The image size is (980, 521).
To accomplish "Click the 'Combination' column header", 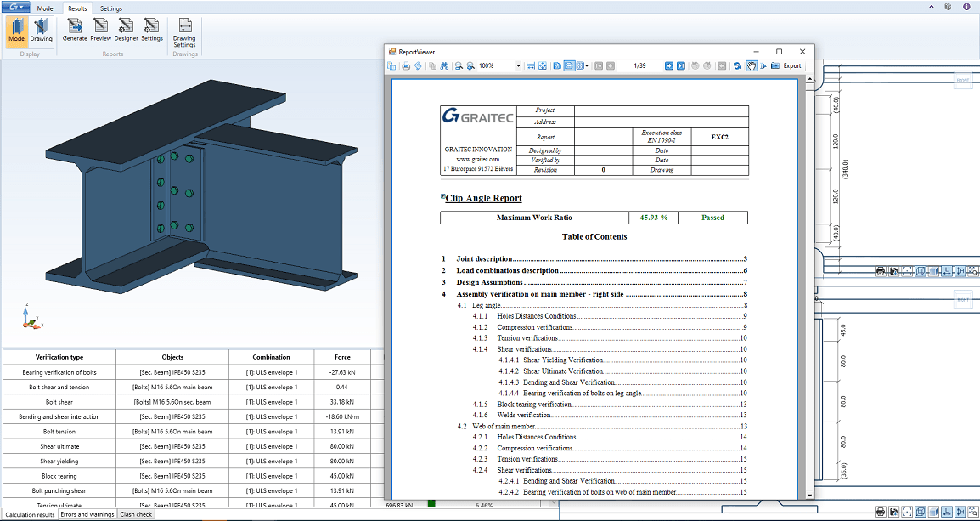I will (271, 357).
